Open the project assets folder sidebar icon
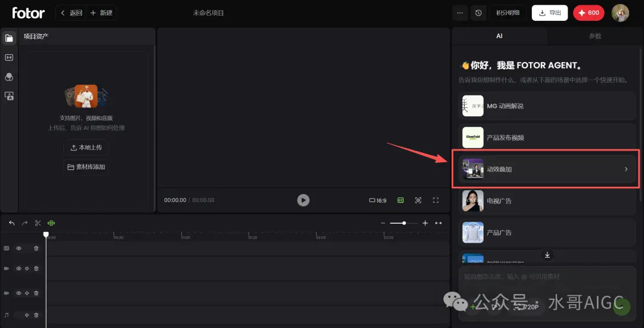644x328 pixels. click(x=8, y=38)
